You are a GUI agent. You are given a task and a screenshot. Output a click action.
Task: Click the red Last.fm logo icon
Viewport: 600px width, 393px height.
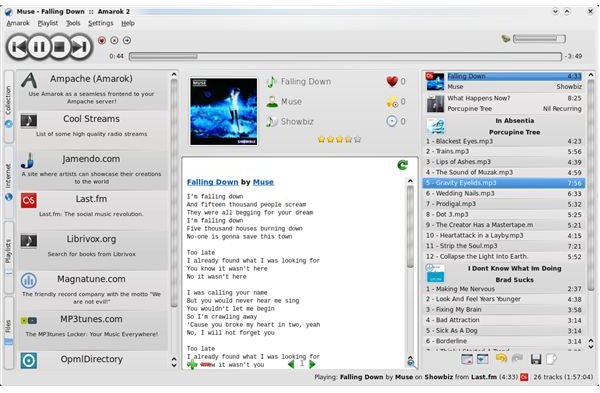[x=29, y=201]
